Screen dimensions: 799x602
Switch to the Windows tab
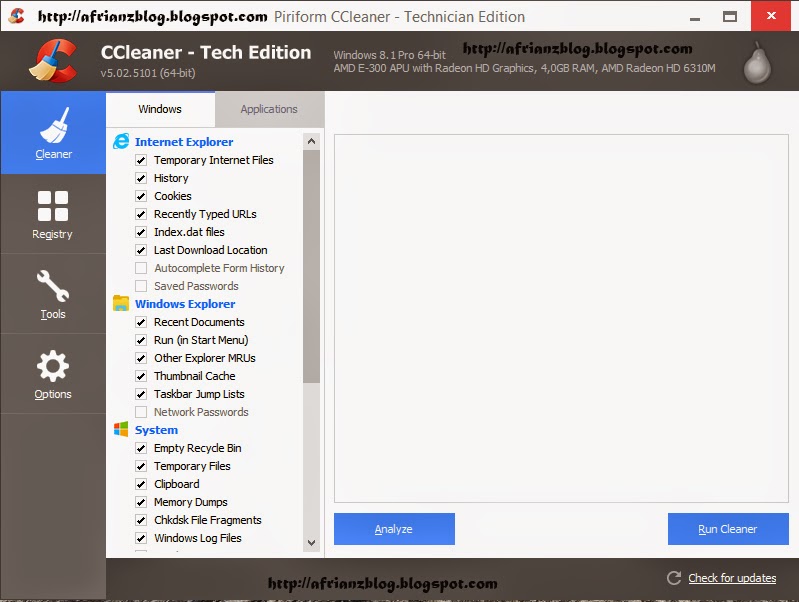(x=160, y=109)
